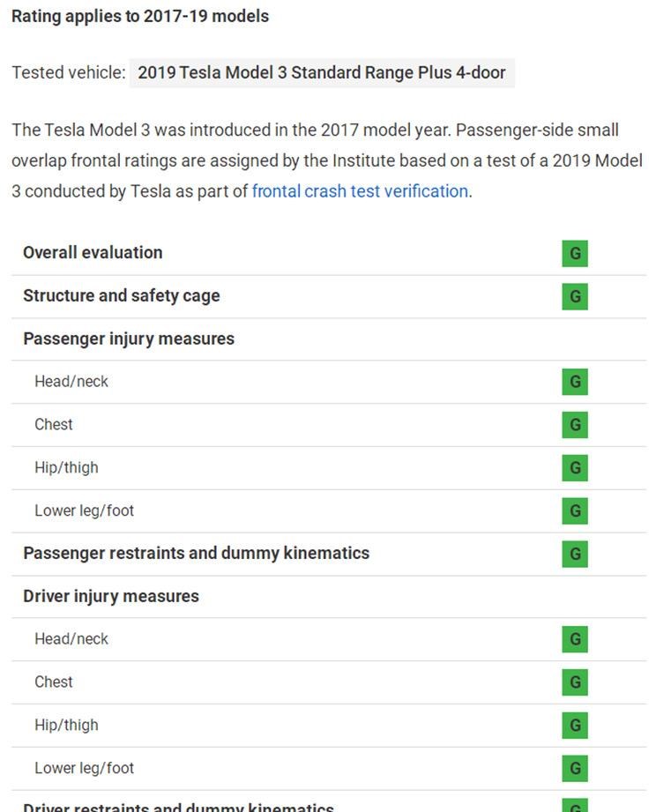The width and height of the screenshot is (656, 812).
Task: Click the driver Hip/thigh G rating badge
Action: tap(575, 725)
